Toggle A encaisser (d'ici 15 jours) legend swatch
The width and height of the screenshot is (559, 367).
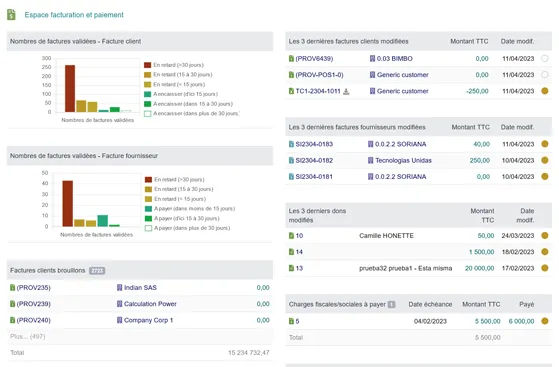pos(148,94)
